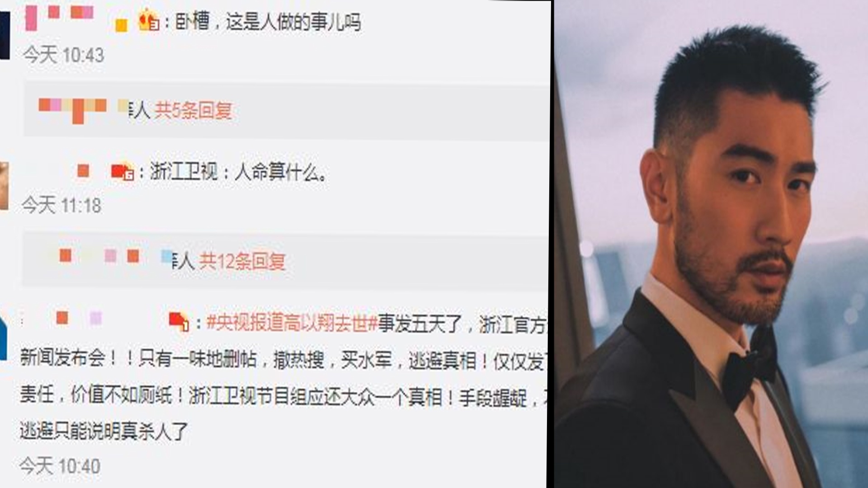Open the avatar of the 11:18 commenter
868x488 pixels.
coord(4,186)
